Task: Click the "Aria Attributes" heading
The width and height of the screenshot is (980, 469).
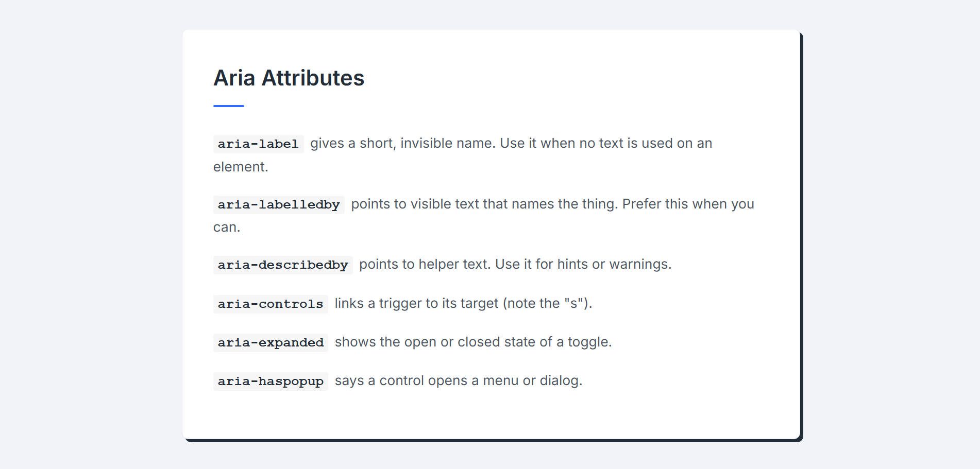Action: coord(289,78)
